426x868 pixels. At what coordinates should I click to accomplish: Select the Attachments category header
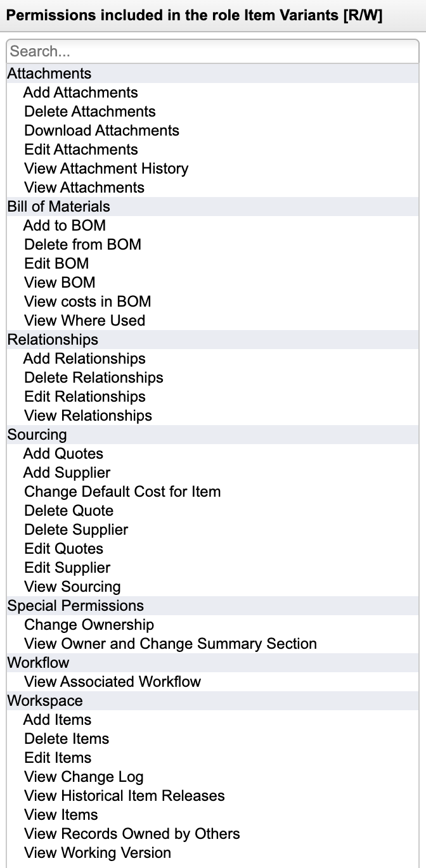[x=49, y=73]
